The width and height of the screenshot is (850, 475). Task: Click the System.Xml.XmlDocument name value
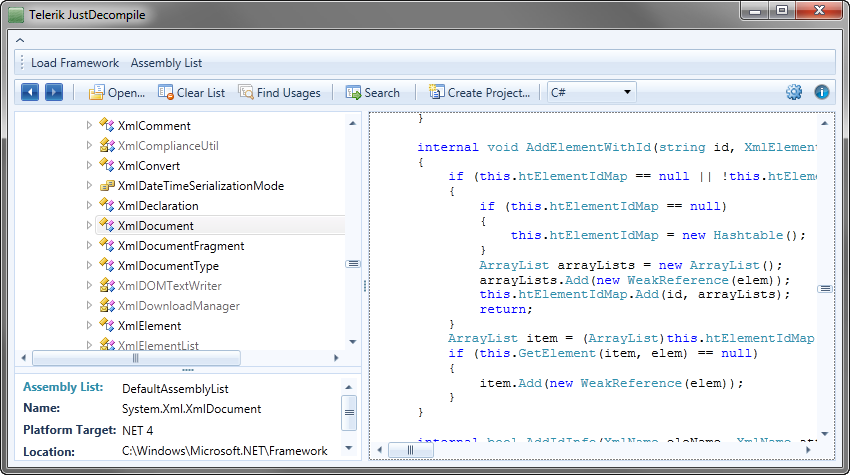pyautogui.click(x=191, y=409)
